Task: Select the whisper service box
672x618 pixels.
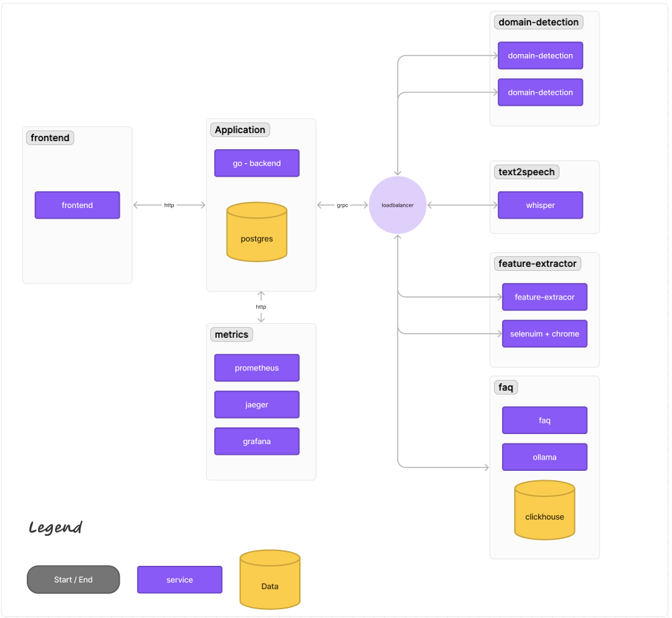Action: click(540, 205)
